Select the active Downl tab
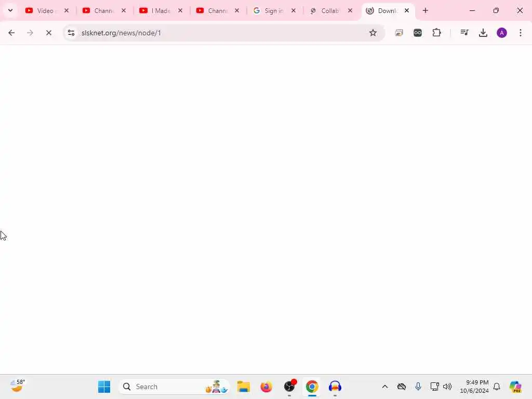 tap(388, 11)
